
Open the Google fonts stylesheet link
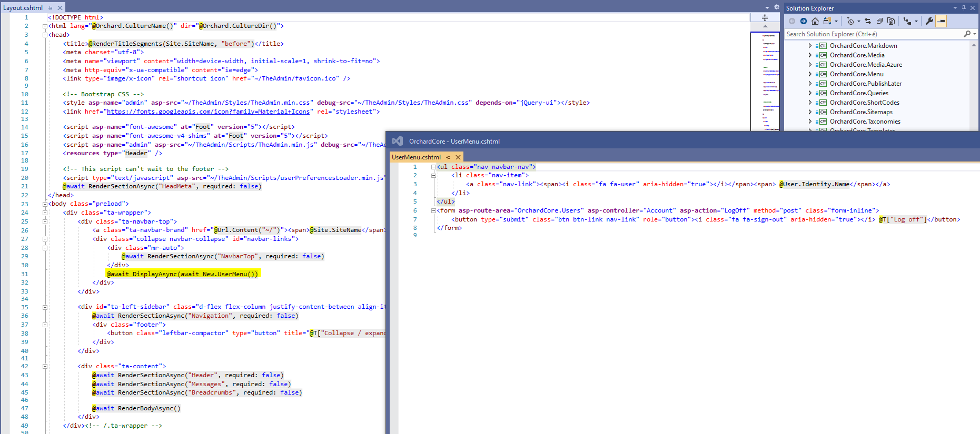pos(208,112)
